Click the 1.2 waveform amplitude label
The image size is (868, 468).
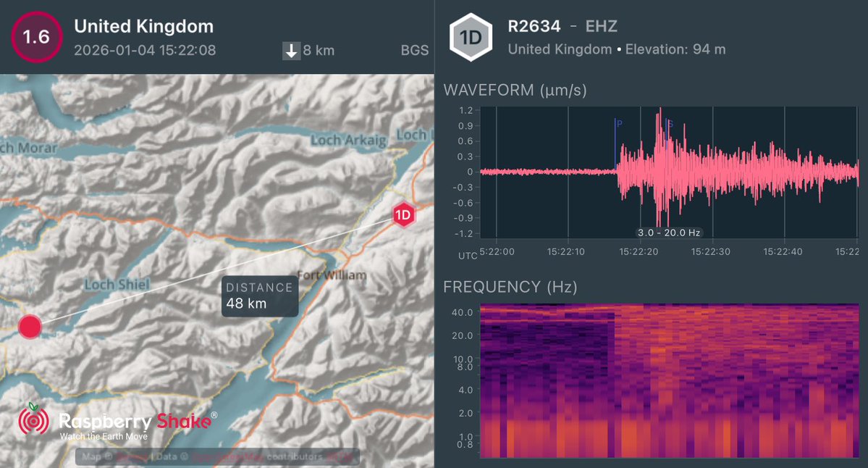tap(465, 110)
